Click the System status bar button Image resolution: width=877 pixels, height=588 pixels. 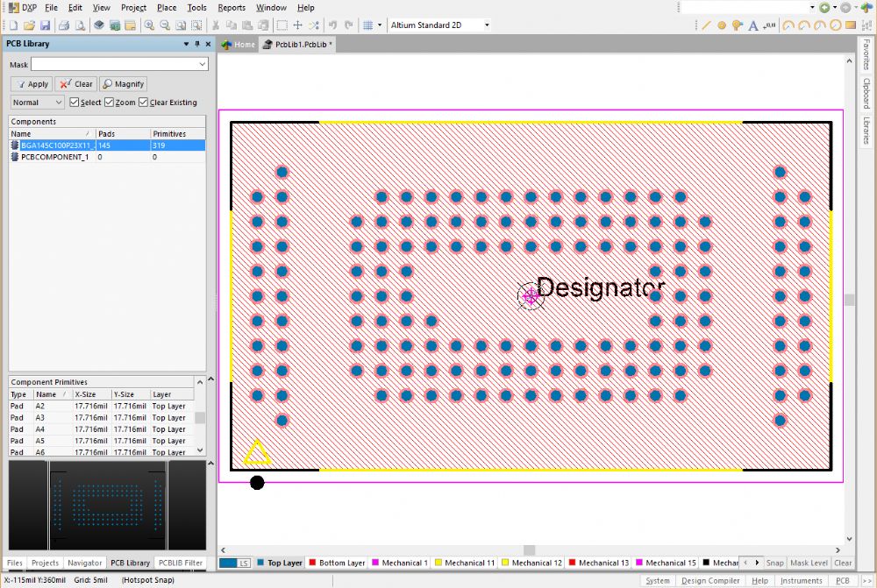657,581
